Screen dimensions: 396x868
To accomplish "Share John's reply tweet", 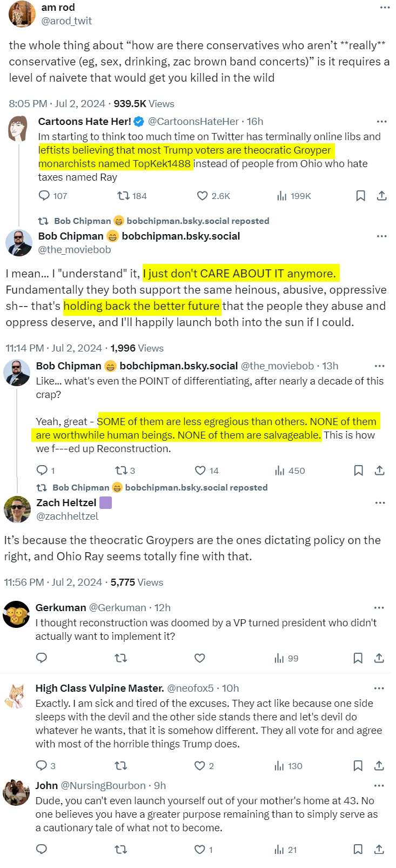I will pyautogui.click(x=379, y=850).
